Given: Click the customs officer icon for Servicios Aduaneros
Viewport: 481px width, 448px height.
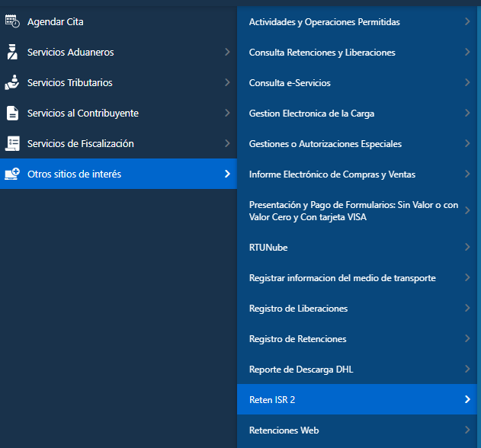Looking at the screenshot, I should [12, 52].
